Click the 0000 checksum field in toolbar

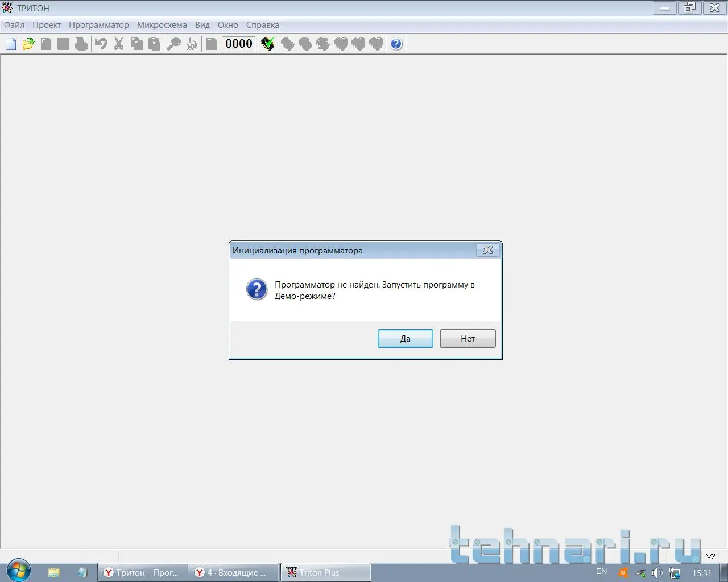[239, 44]
